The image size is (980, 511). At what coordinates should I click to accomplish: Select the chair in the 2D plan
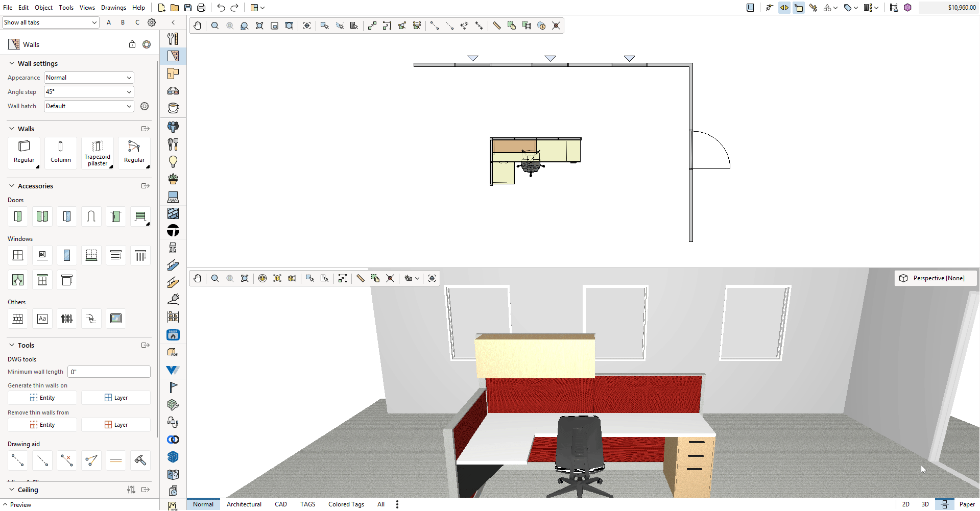point(531,165)
